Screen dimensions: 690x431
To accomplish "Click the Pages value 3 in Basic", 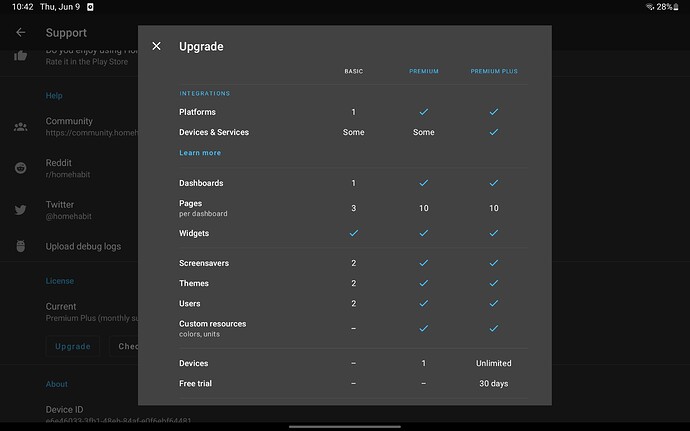I will point(353,208).
